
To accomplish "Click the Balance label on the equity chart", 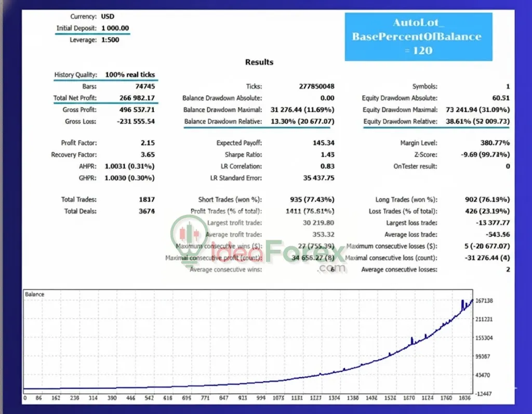I will pyautogui.click(x=34, y=294).
